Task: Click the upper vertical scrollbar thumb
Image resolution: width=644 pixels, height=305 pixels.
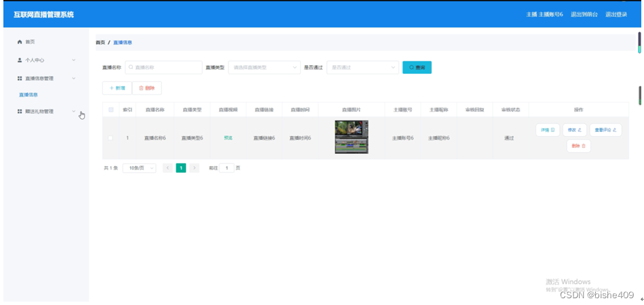Action: 639,42
